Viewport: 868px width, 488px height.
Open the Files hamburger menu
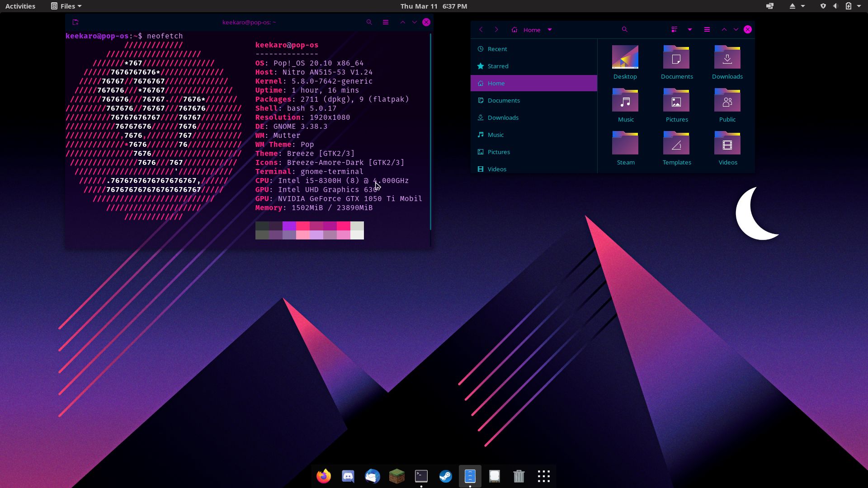(707, 29)
